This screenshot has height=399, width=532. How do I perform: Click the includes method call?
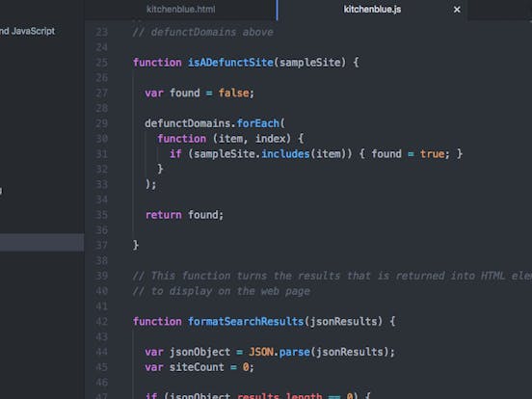[x=285, y=154]
